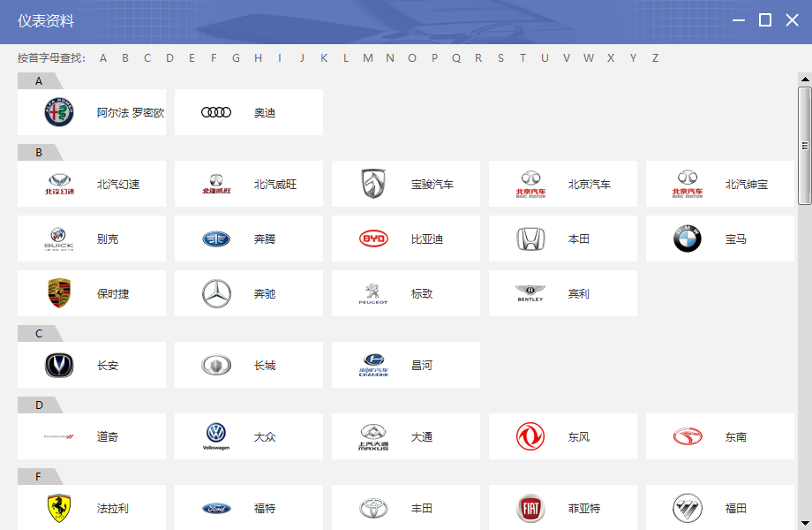Click the 保时捷 brand name
Screen dimensions: 812x530
pyautogui.click(x=113, y=294)
